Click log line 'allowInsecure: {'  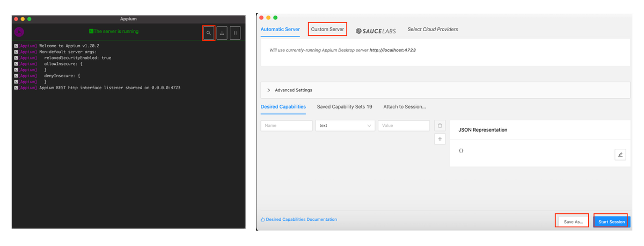pos(63,63)
